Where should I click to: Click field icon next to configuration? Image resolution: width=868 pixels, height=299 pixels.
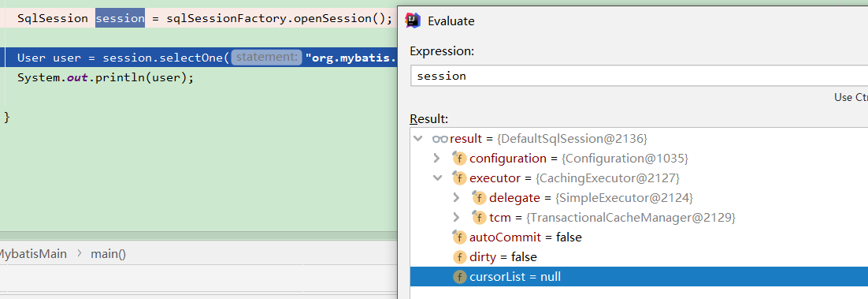tap(459, 158)
